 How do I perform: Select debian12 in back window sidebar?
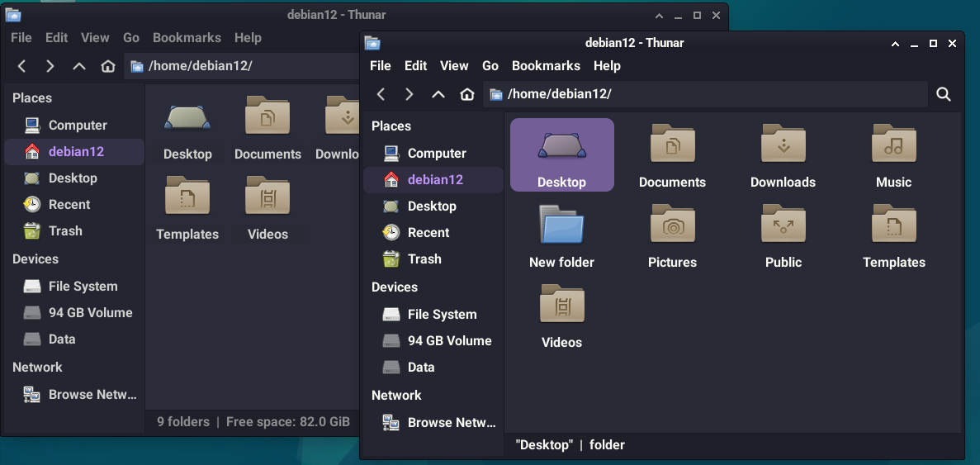(x=74, y=151)
